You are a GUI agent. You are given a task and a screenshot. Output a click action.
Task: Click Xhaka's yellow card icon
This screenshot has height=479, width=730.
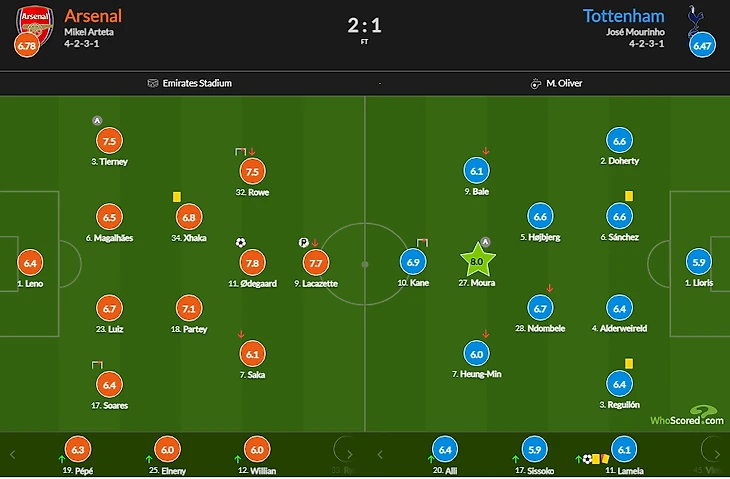coord(177,197)
